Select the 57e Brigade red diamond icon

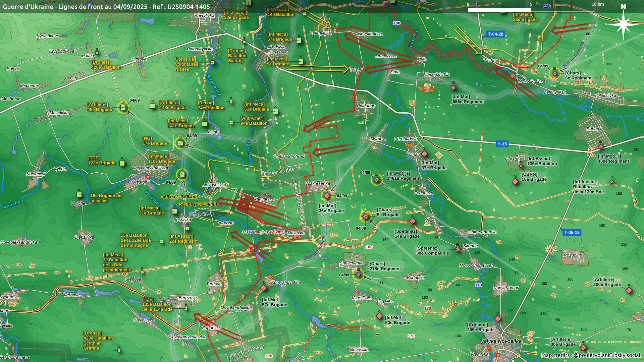point(264,288)
